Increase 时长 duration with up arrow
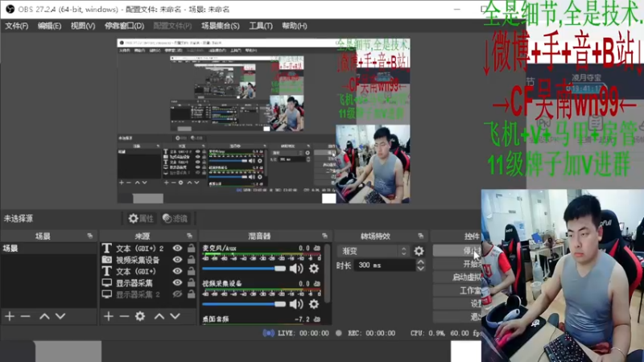Image resolution: width=644 pixels, height=362 pixels. pyautogui.click(x=420, y=262)
